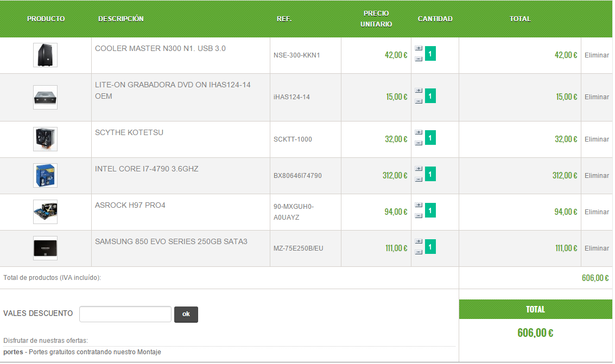Increase quantity of Cooler Master N300
Screen dimensions: 615x364
(x=419, y=48)
